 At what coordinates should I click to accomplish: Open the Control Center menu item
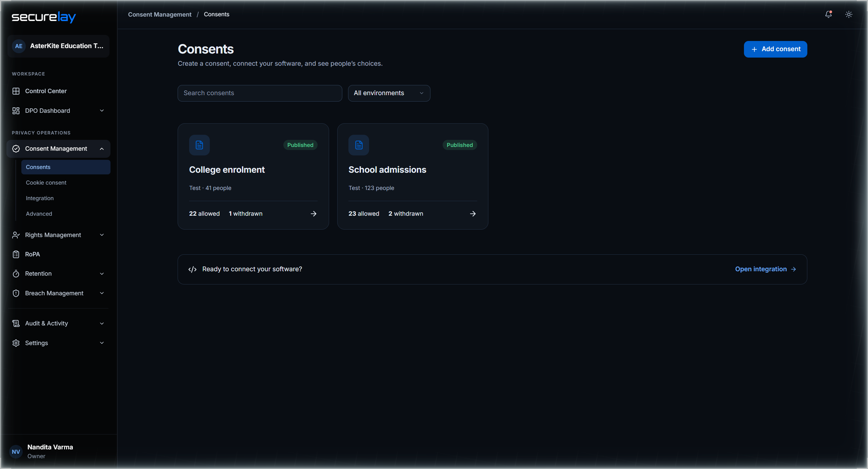tap(58, 91)
